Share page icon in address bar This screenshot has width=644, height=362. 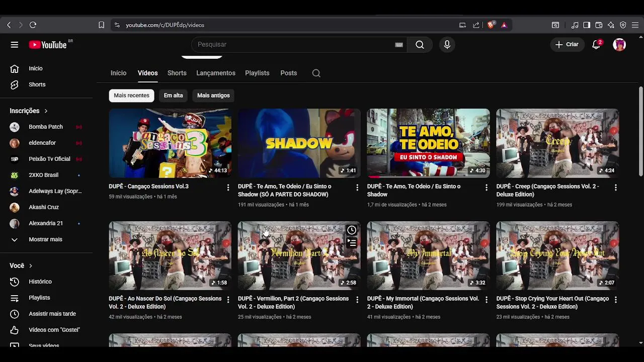pyautogui.click(x=476, y=25)
